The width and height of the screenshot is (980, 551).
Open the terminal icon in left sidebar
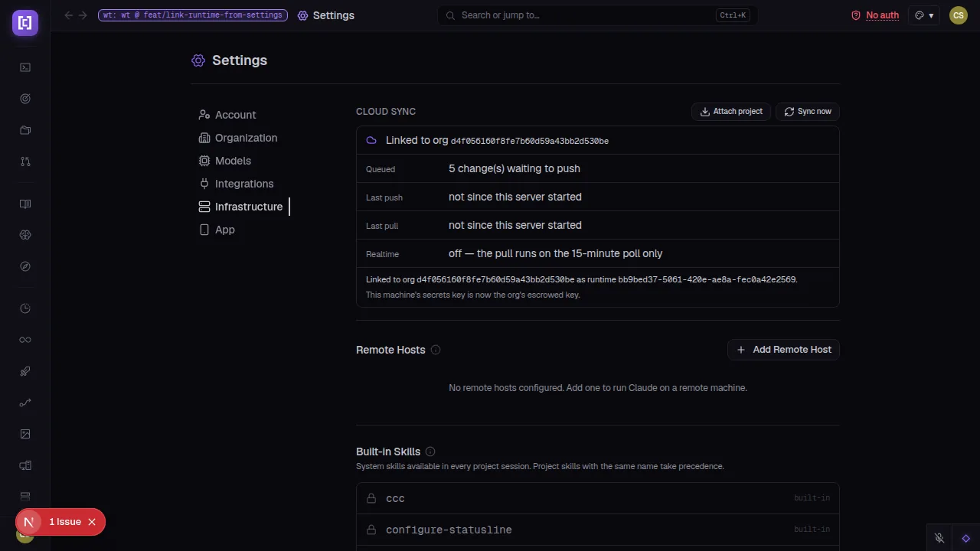[x=25, y=67]
